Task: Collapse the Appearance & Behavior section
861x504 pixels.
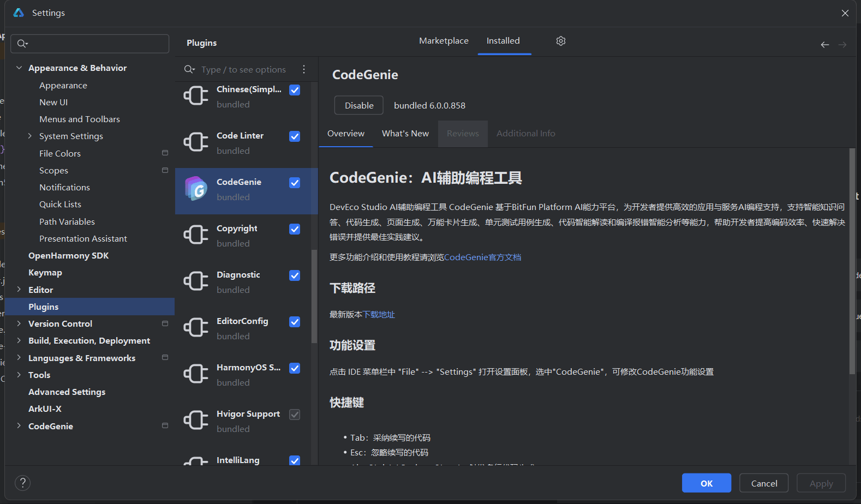Action: pos(19,68)
